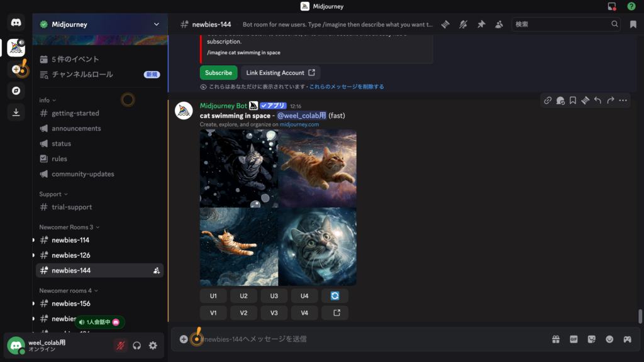644x362 pixels.
Task: Reply to the Midjourney Bot message
Action: pos(598,101)
